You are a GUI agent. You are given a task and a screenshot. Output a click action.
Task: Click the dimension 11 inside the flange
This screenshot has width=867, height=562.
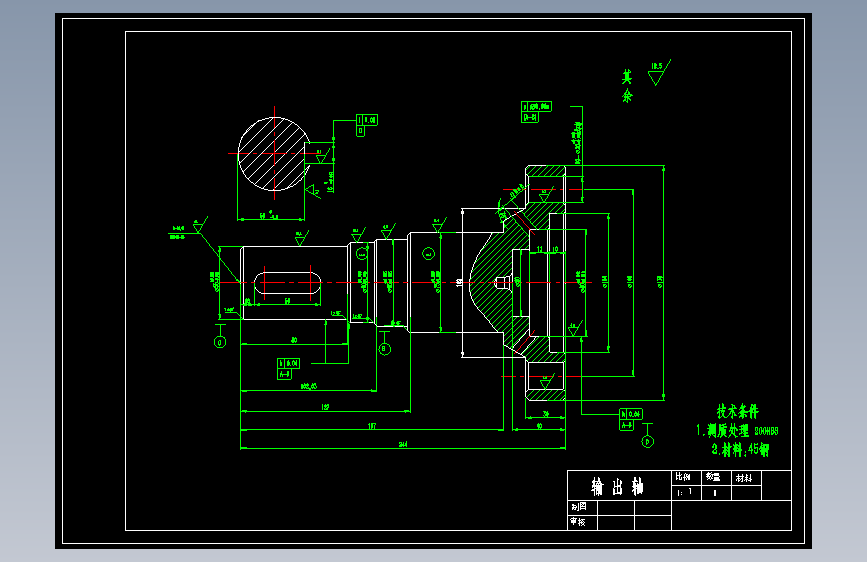tap(540, 249)
